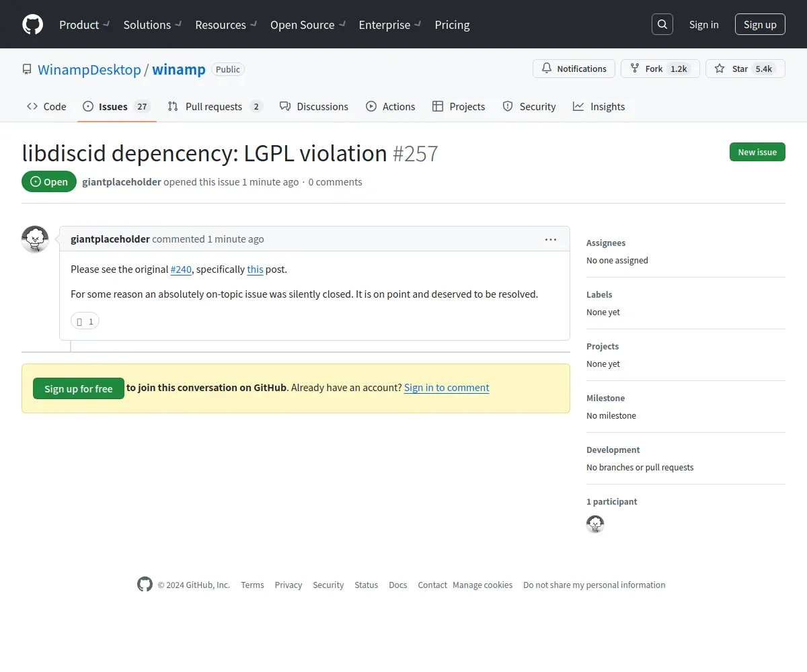This screenshot has width=807, height=672.
Task: Click the bell icon in Notifications button
Action: point(547,69)
